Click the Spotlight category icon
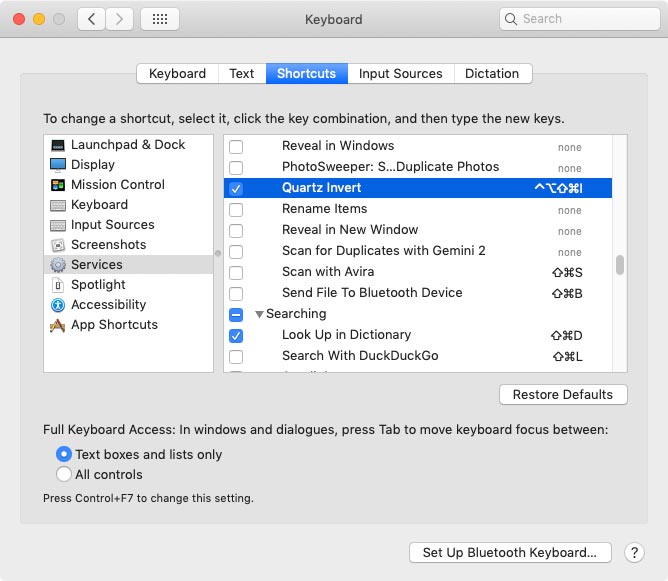This screenshot has height=581, width=668. tap(58, 285)
